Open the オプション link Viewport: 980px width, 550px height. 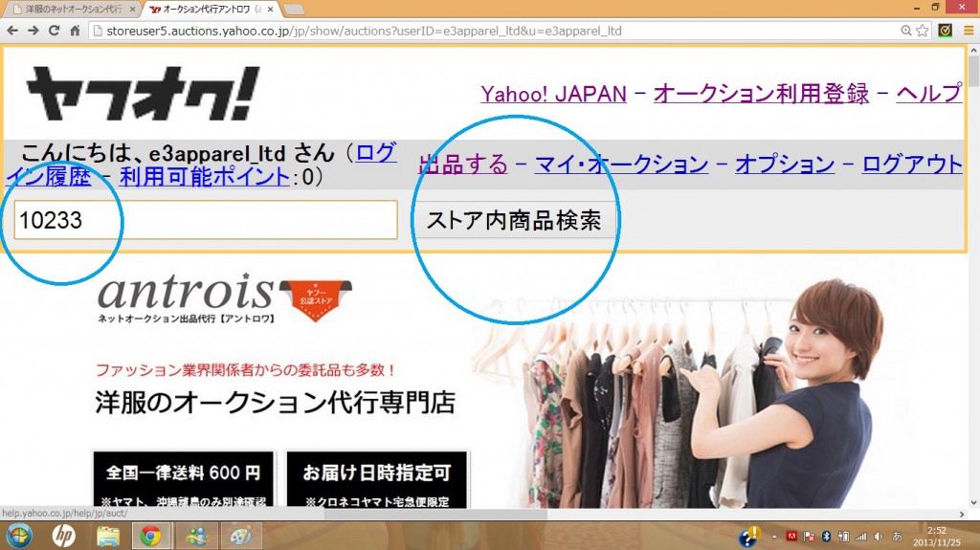(785, 165)
